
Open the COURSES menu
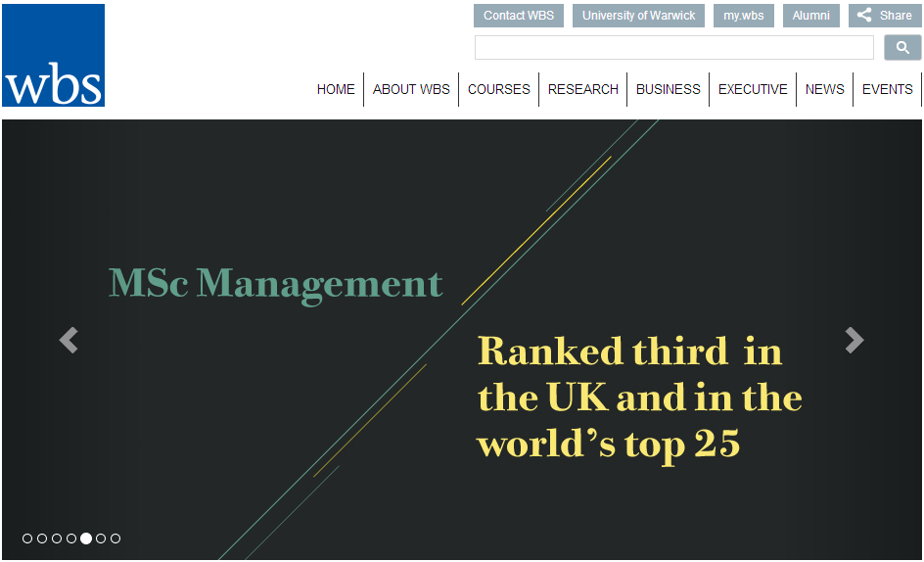(499, 89)
